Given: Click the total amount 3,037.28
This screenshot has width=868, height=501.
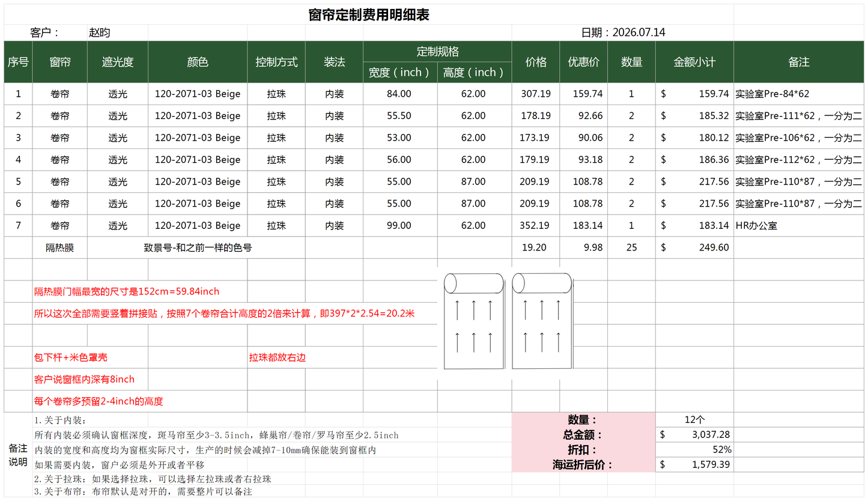Looking at the screenshot, I should [711, 434].
